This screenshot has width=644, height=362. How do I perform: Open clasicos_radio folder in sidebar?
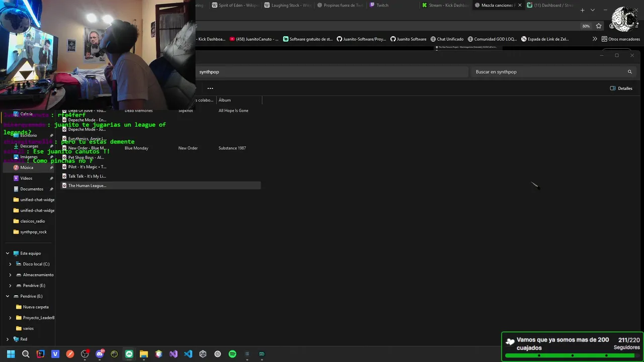coord(32,221)
